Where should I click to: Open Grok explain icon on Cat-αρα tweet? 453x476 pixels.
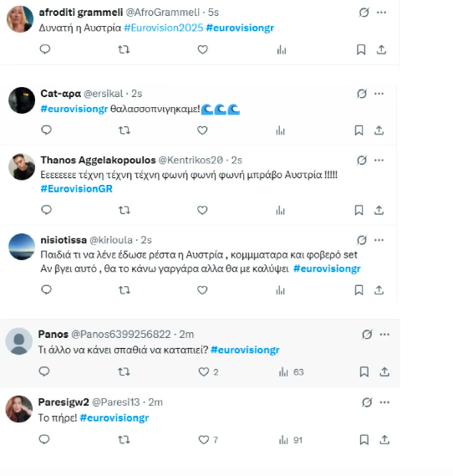click(x=361, y=94)
